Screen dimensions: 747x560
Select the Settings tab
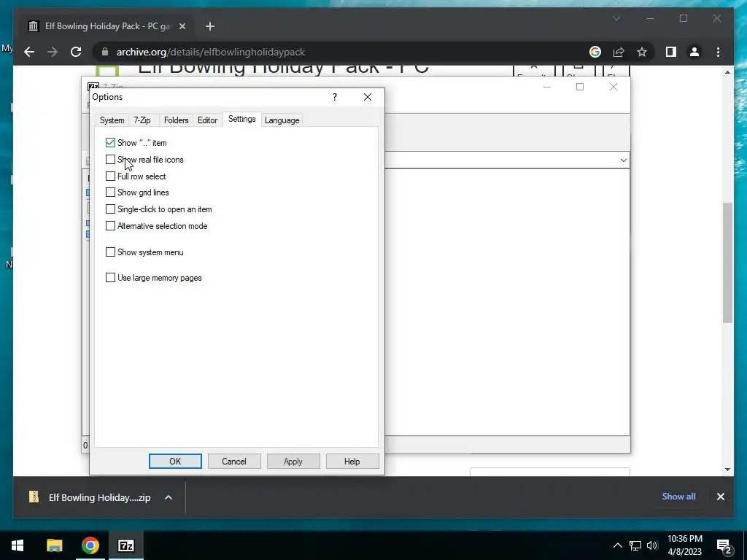pos(242,119)
